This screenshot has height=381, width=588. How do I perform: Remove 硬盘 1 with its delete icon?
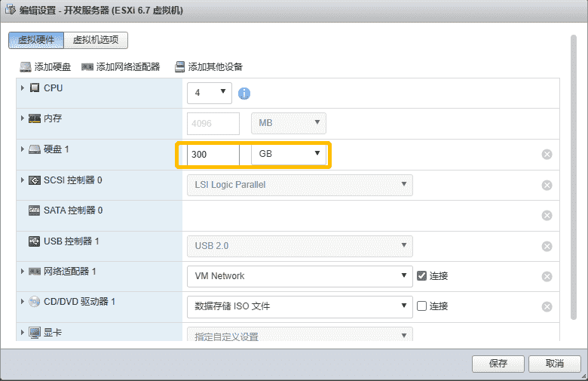547,155
